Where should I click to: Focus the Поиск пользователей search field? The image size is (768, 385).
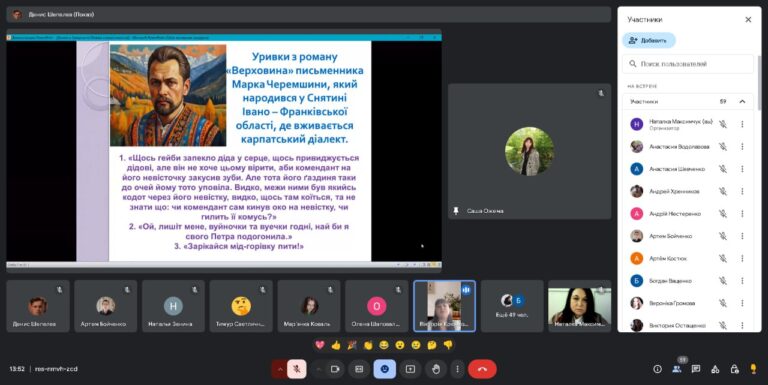click(x=688, y=64)
